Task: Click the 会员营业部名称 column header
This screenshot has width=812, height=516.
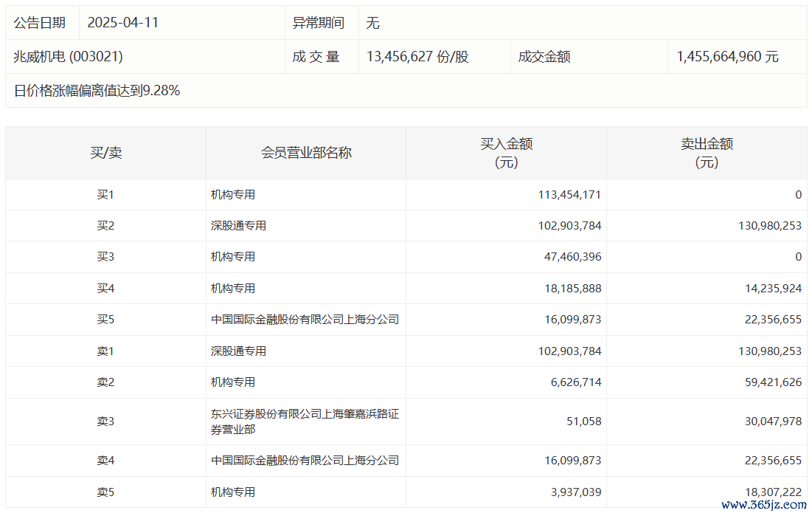Action: point(306,153)
